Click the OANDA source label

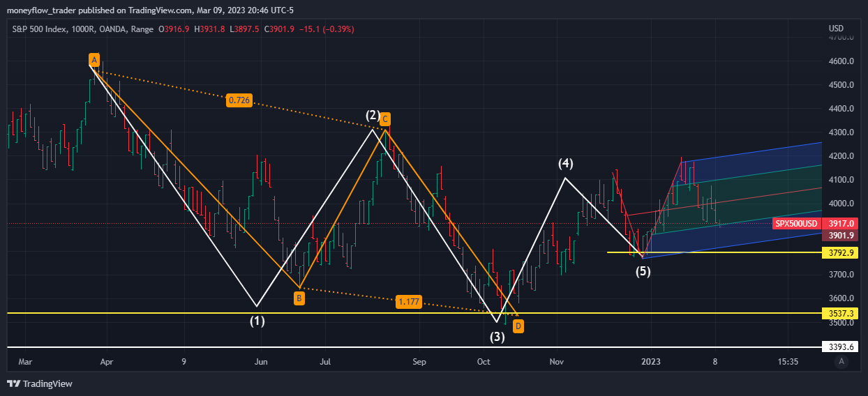tap(114, 29)
